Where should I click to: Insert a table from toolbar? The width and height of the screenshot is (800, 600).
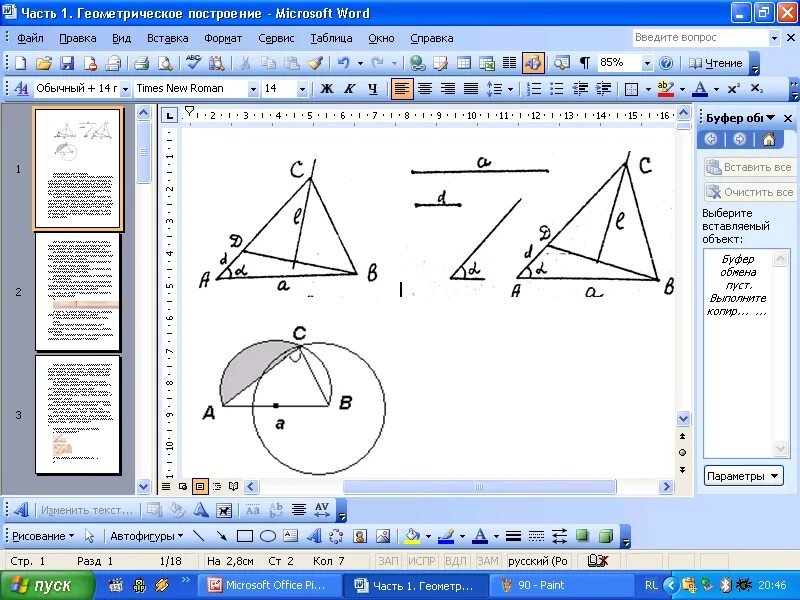[x=463, y=63]
